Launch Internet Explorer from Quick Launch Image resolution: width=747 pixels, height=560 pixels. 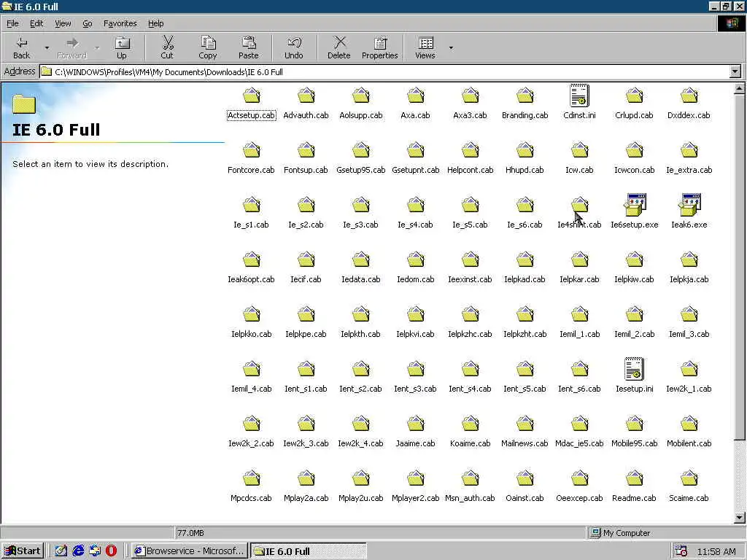click(x=78, y=551)
